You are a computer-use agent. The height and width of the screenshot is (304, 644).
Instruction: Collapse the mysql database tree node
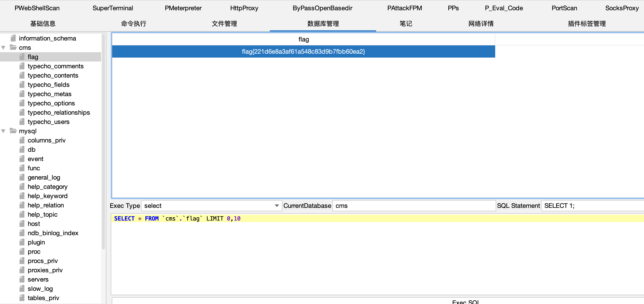[3, 131]
